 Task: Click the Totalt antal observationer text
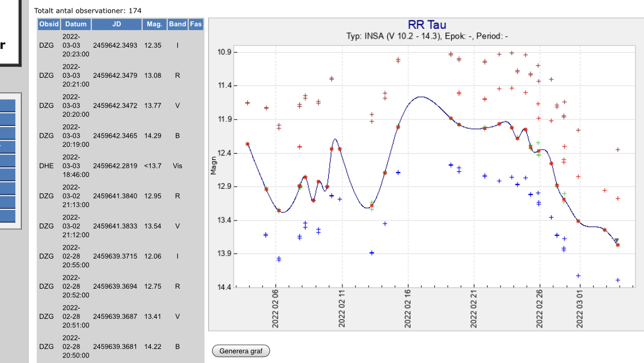[88, 11]
